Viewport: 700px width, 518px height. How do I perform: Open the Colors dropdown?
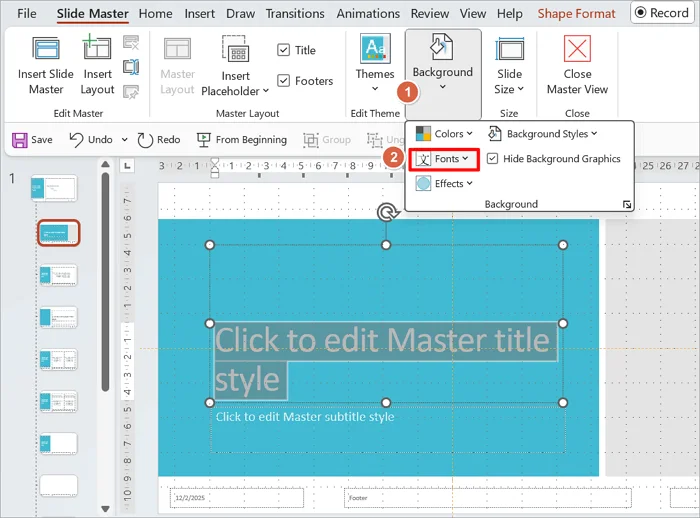(x=444, y=134)
